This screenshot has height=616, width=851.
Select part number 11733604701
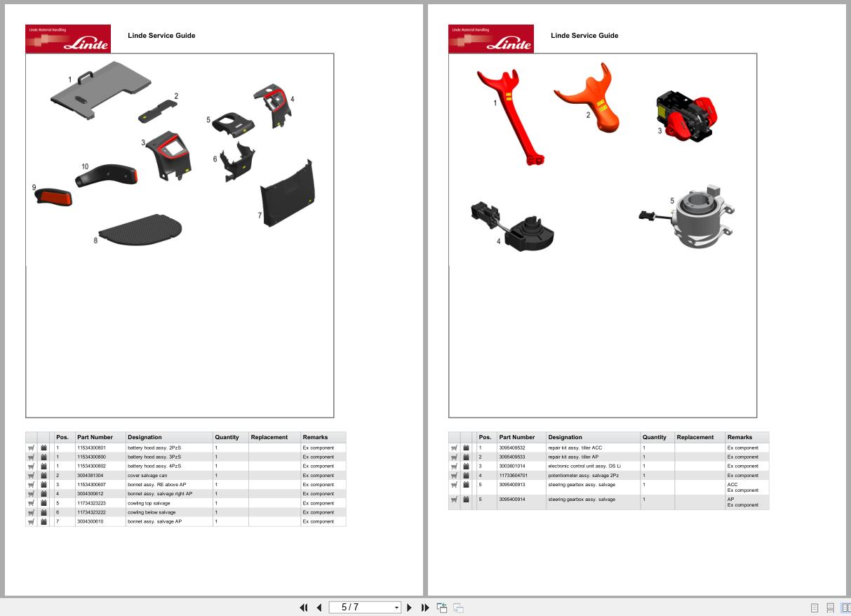(x=514, y=475)
